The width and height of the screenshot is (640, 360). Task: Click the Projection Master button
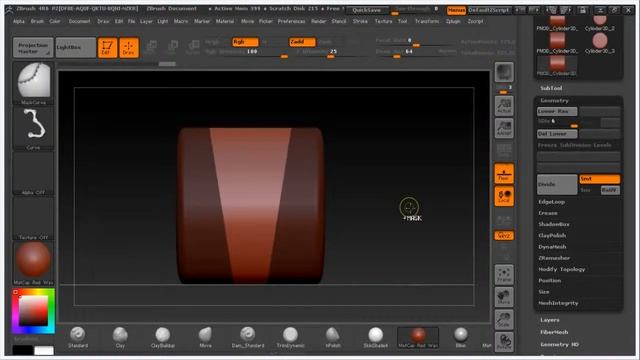point(33,48)
